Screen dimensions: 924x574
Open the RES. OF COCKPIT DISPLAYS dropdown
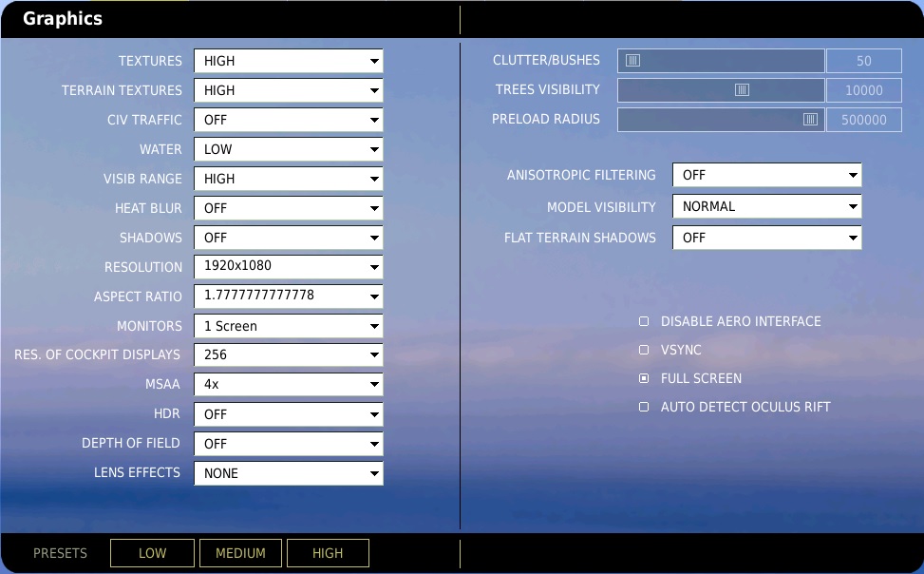(288, 354)
